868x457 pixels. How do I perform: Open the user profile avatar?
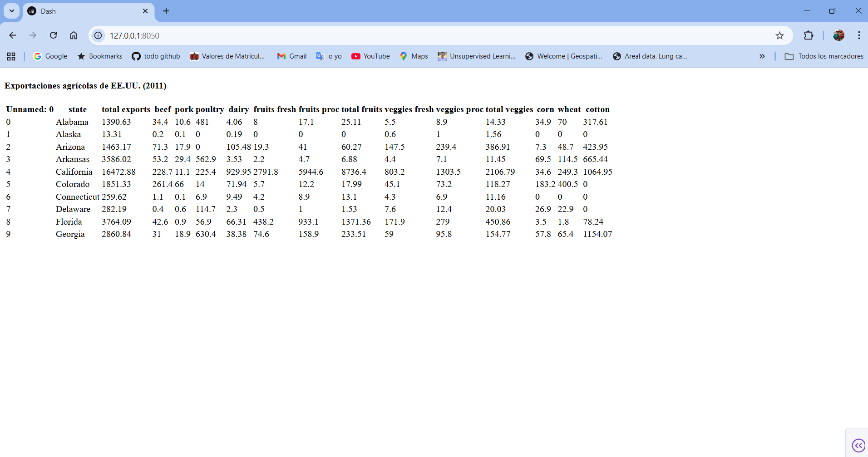[x=838, y=35]
